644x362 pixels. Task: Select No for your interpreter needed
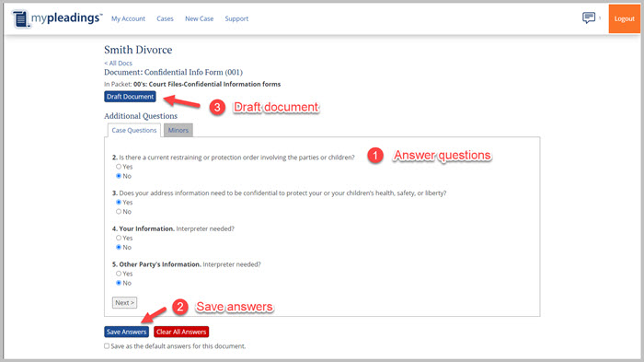tap(119, 247)
